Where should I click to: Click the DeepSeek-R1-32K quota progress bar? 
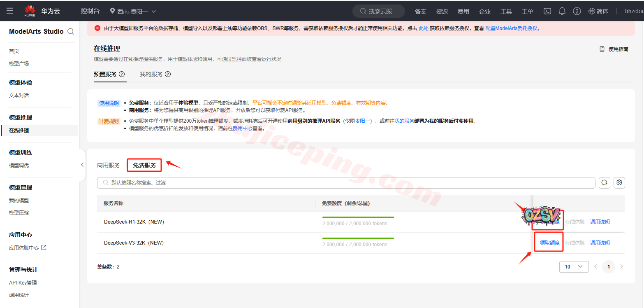coord(358,217)
